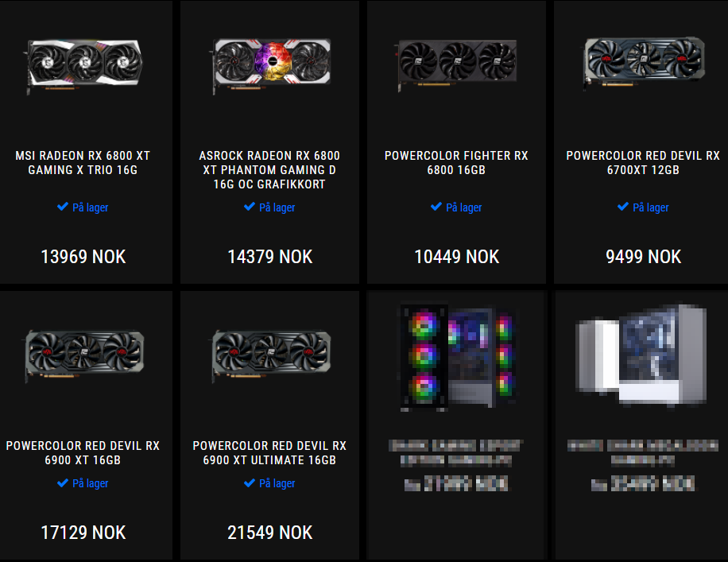Click the stock checkmark under PowerColor Fighter
The width and height of the screenshot is (728, 562).
click(x=436, y=207)
